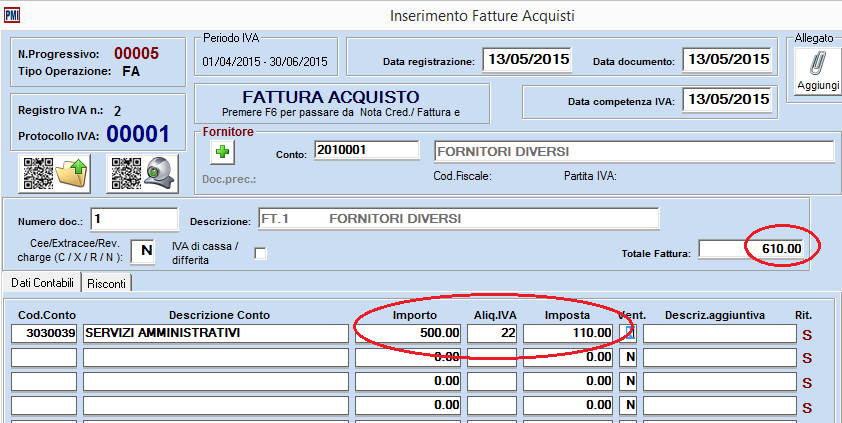Click the QR code folder upload icon
Screen dimensions: 842x423
[x=54, y=172]
